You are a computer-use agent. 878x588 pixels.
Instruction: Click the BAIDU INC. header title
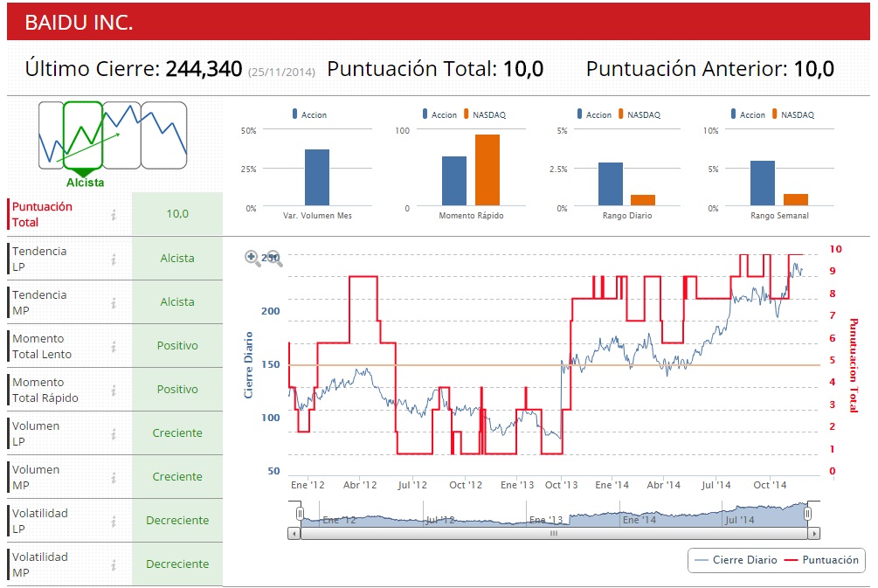[x=79, y=23]
